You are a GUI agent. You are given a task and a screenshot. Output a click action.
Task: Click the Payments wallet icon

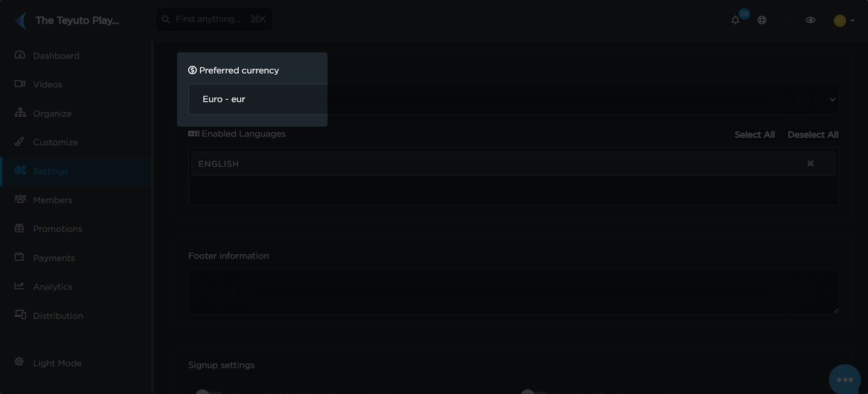[20, 257]
